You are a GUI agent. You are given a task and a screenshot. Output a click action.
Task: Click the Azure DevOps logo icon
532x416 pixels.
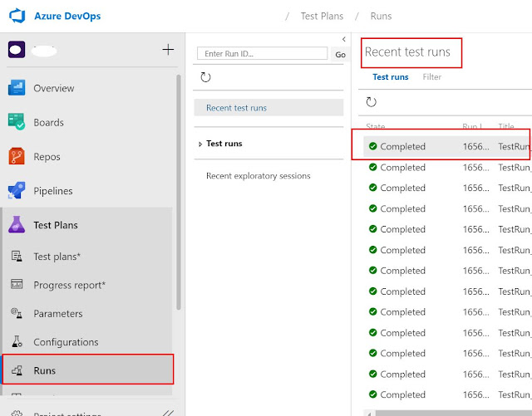17,16
